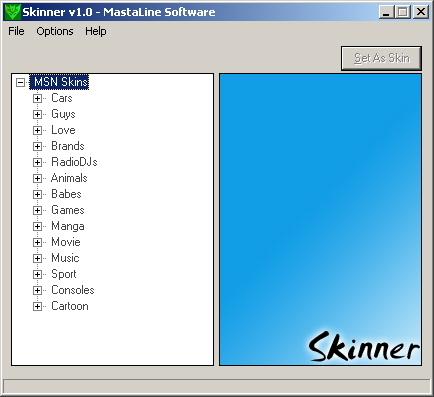
Task: Select the Manga tree item
Action: [68, 226]
